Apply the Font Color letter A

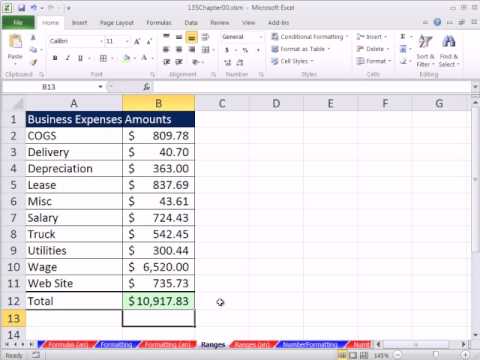pyautogui.click(x=144, y=58)
